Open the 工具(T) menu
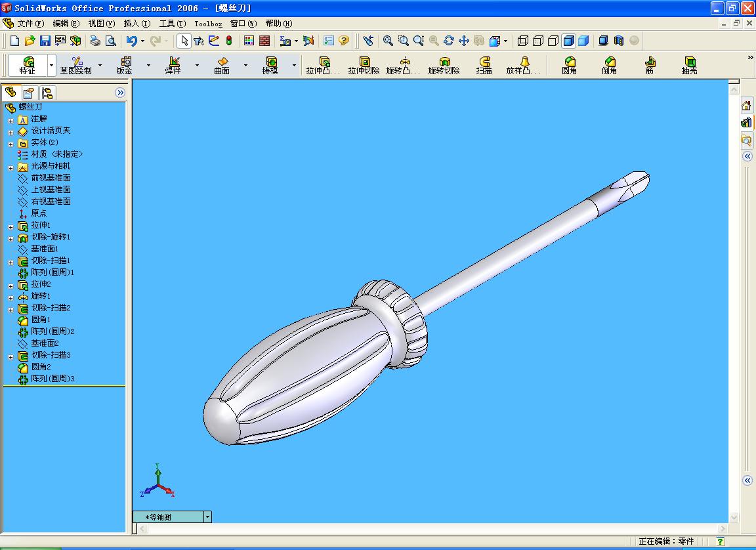This screenshot has height=550, width=756. pyautogui.click(x=173, y=23)
